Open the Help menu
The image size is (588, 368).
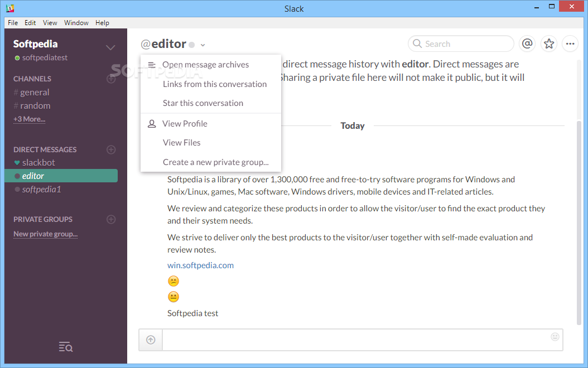[x=102, y=23]
